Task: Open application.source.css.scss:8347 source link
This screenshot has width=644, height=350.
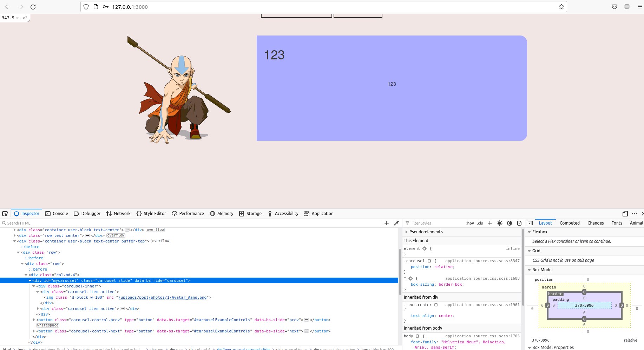Action: tap(482, 261)
